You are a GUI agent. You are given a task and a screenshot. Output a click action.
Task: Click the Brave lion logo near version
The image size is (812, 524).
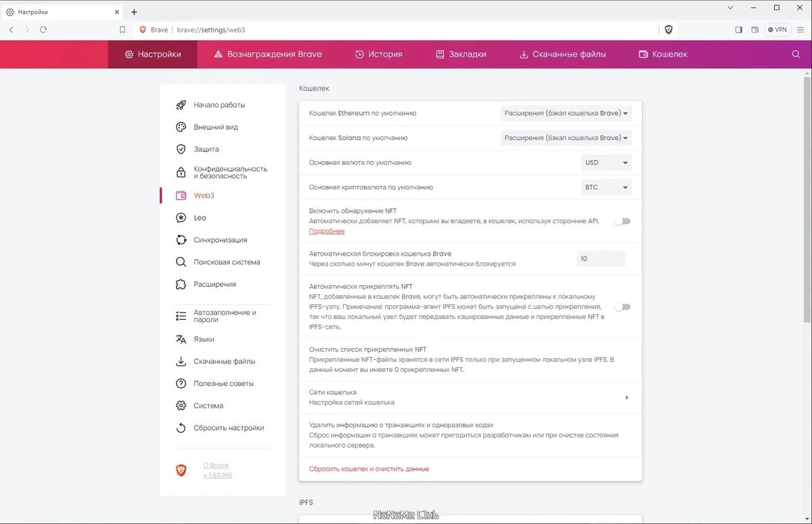(181, 471)
